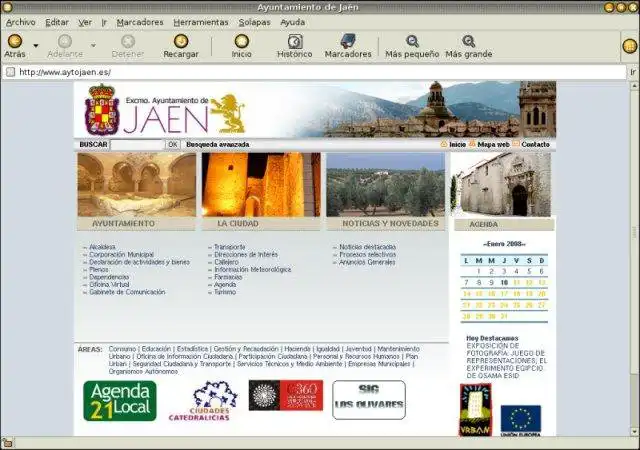Click the Urban programme logo
Viewport: 640px width, 450px height.
coord(476,410)
